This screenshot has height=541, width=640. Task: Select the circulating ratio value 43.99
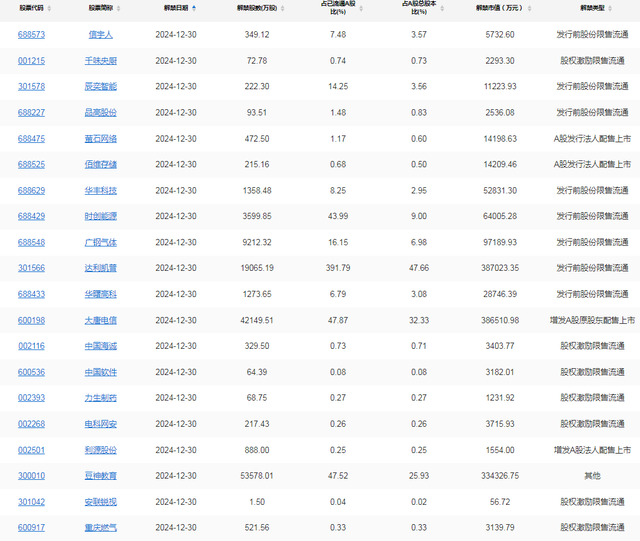coord(338,216)
